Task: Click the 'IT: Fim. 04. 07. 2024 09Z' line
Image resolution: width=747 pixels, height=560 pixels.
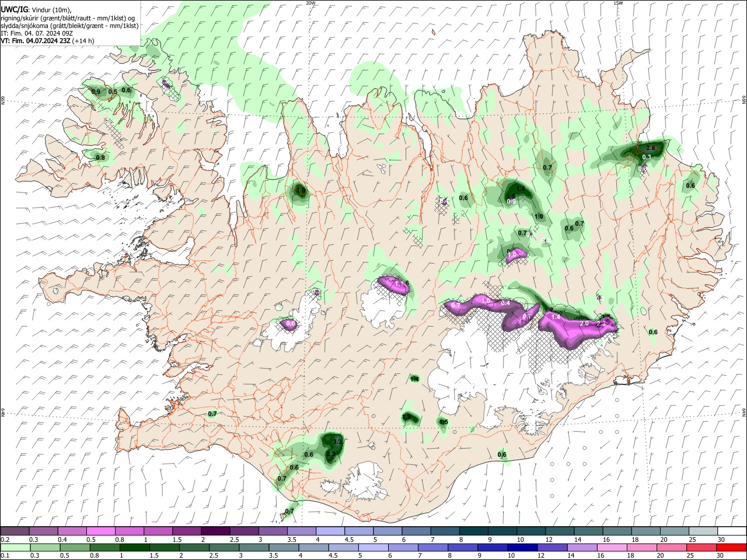Action: [37, 33]
